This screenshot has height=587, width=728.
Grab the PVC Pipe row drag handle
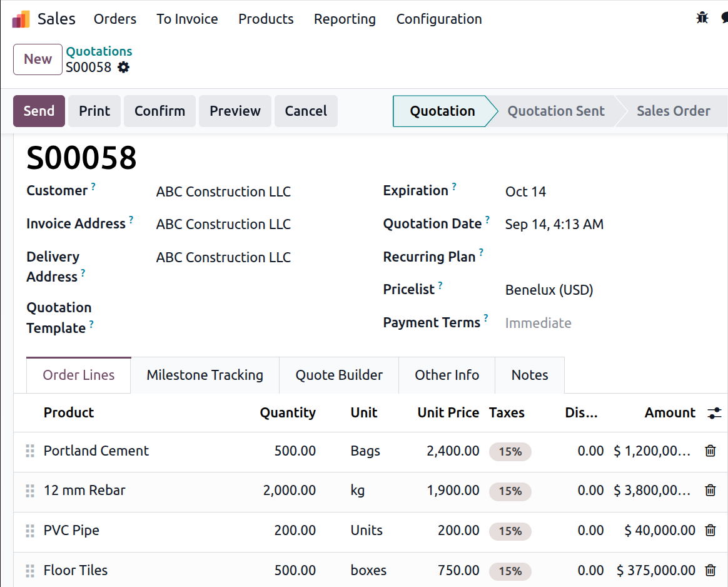point(30,531)
